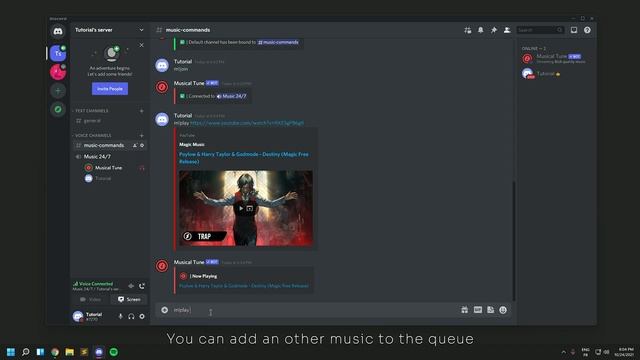The image size is (640, 360).
Task: Click the chat scrollbar
Action: [513, 241]
